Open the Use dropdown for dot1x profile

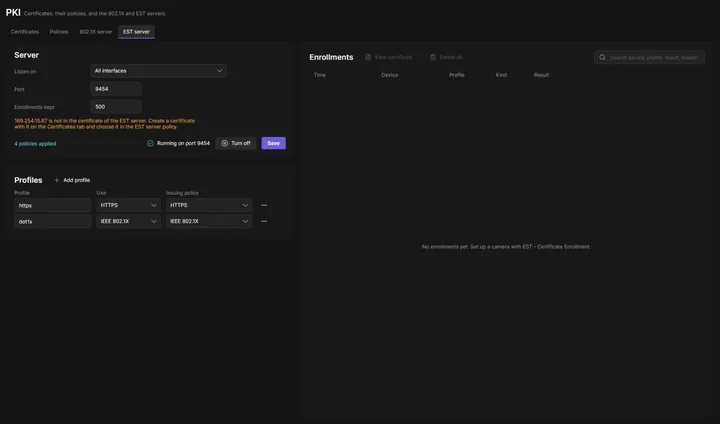tap(128, 221)
